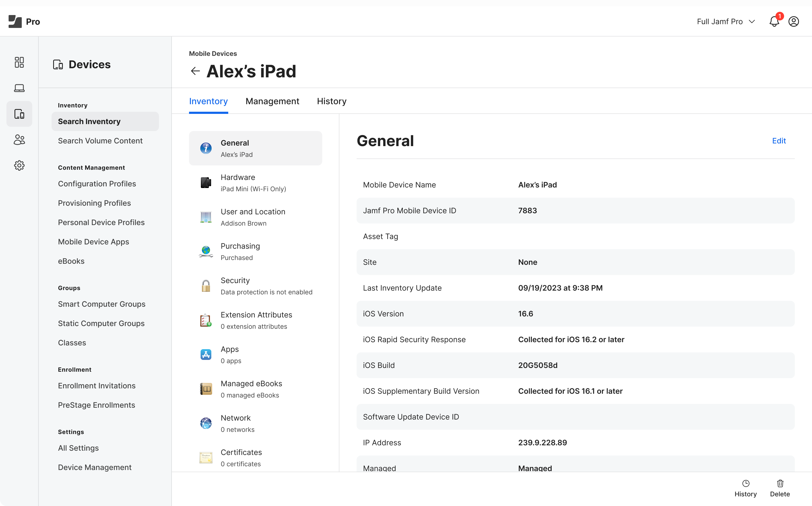This screenshot has width=812, height=506.
Task: Open the Dashboard icon in left rail
Action: [x=19, y=62]
